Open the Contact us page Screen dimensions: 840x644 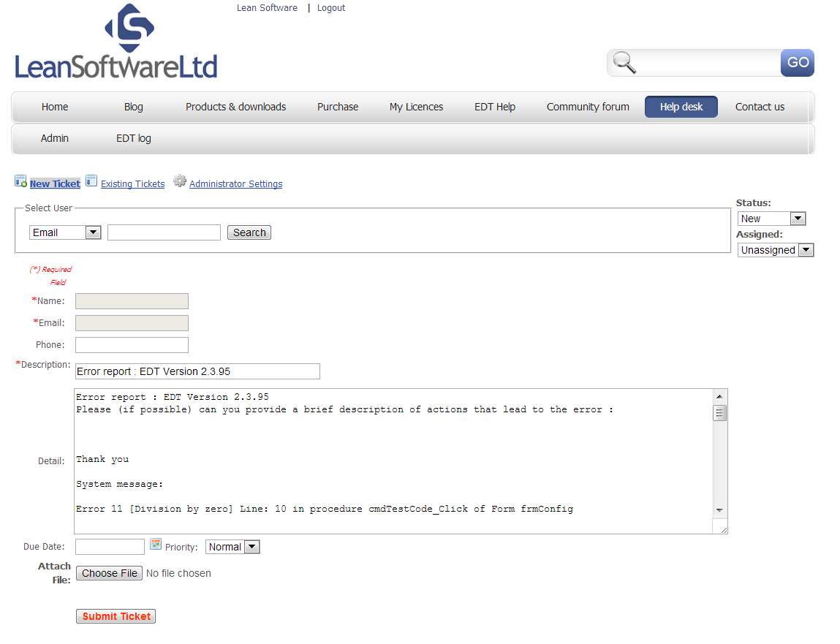(760, 107)
